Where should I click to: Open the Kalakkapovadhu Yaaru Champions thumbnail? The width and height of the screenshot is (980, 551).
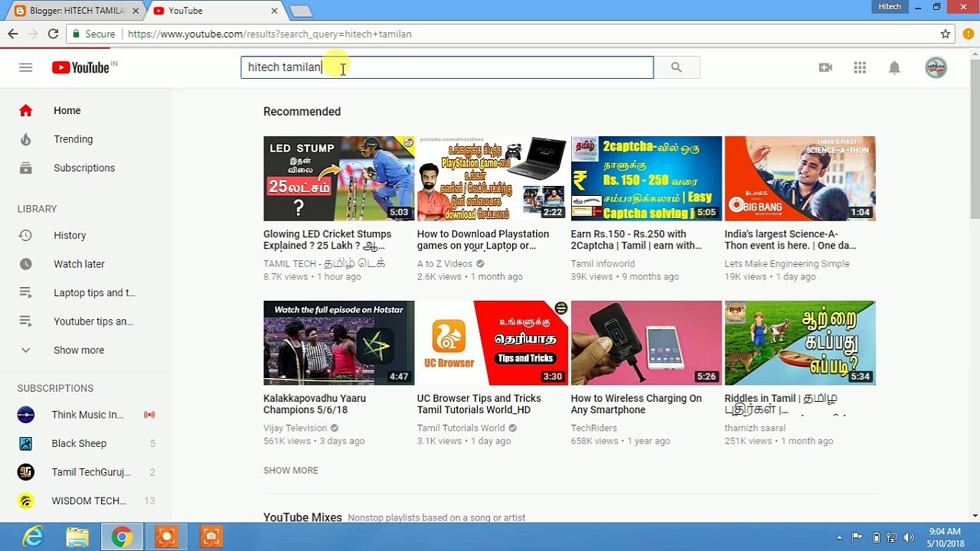click(338, 343)
